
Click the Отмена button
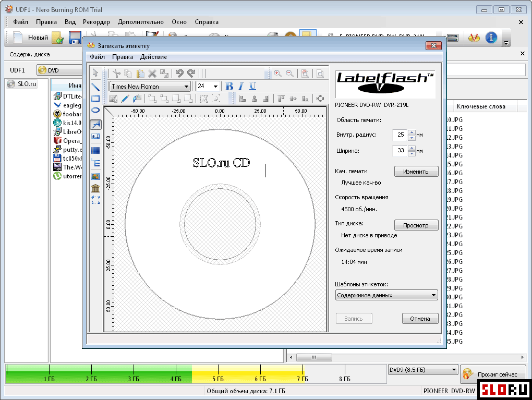[x=420, y=319]
